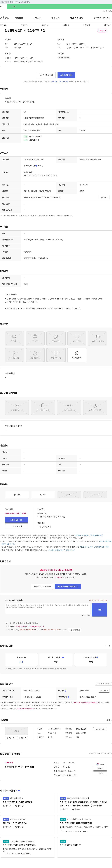The height and width of the screenshot is (868, 112).
Task: Open the 실업급여 main menu
Action: (56, 18)
